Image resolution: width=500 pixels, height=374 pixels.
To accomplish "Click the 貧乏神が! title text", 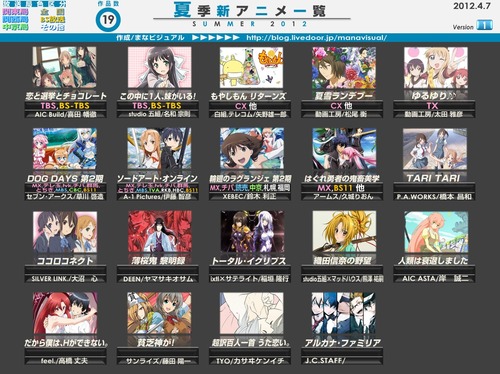I will click(156, 343).
